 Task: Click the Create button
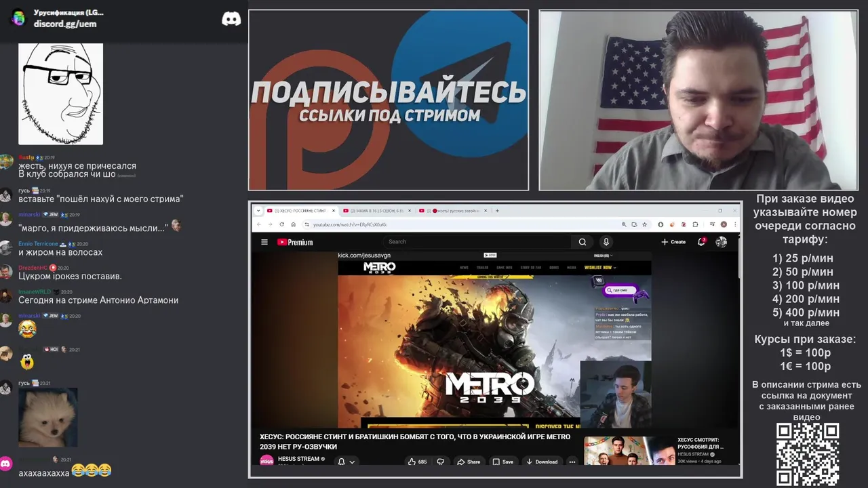pos(673,242)
